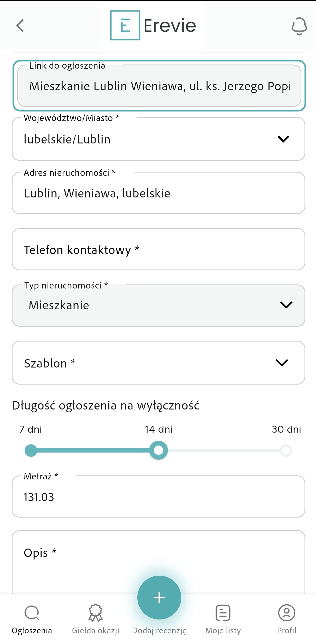Tap the plus add review button
The image size is (316, 644).
tap(159, 597)
